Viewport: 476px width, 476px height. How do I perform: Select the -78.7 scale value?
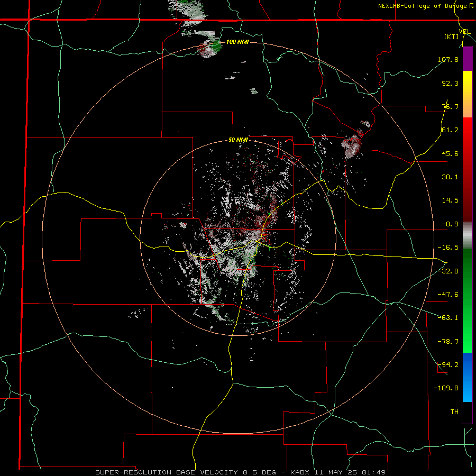(448, 342)
